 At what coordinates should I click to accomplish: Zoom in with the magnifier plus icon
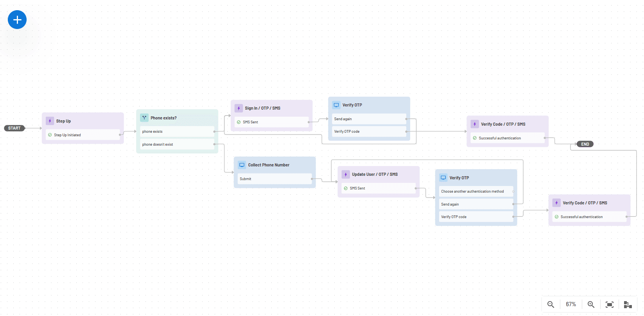pyautogui.click(x=591, y=304)
